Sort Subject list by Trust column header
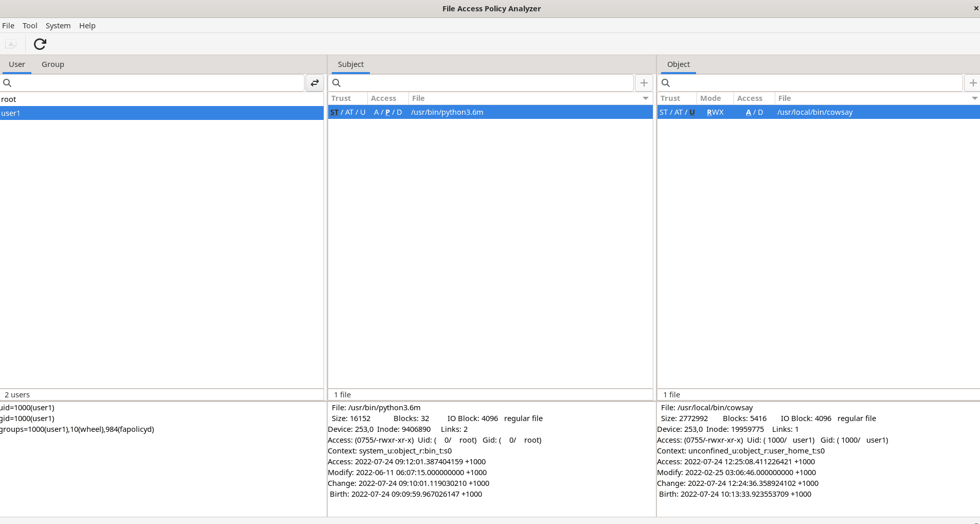Screen dimensions: 980x524 pyautogui.click(x=348, y=98)
